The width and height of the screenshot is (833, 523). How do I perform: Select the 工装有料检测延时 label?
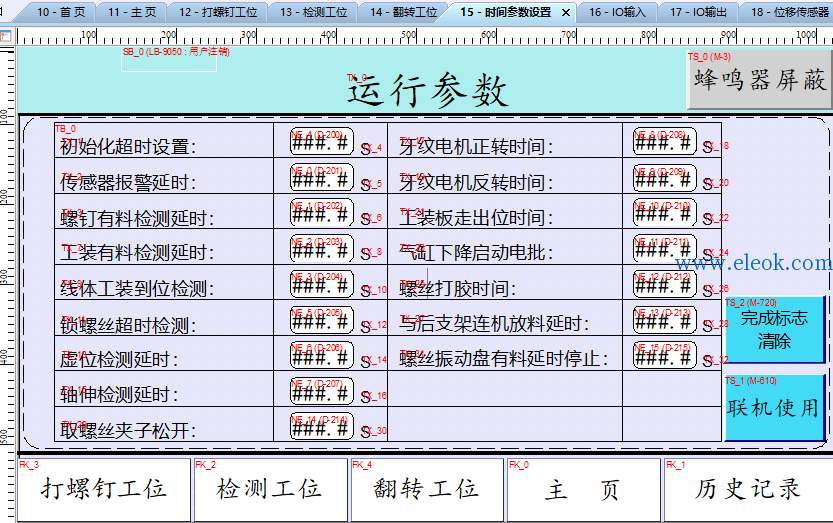click(137, 252)
